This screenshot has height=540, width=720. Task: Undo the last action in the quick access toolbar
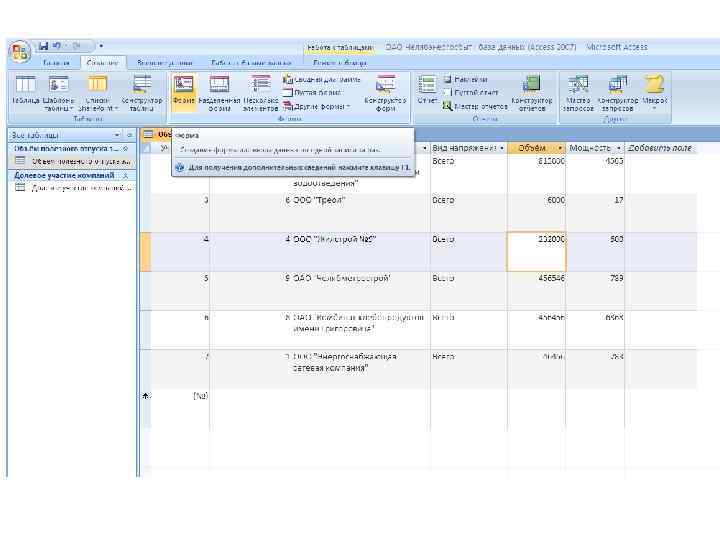[x=56, y=46]
